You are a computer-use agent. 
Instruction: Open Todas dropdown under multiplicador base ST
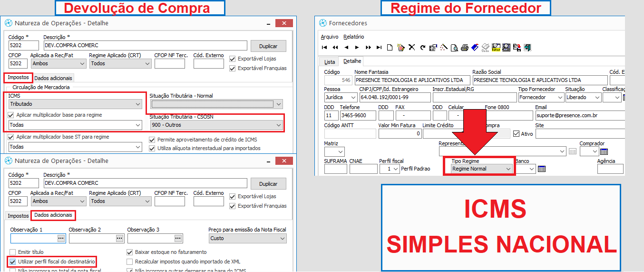point(75,147)
